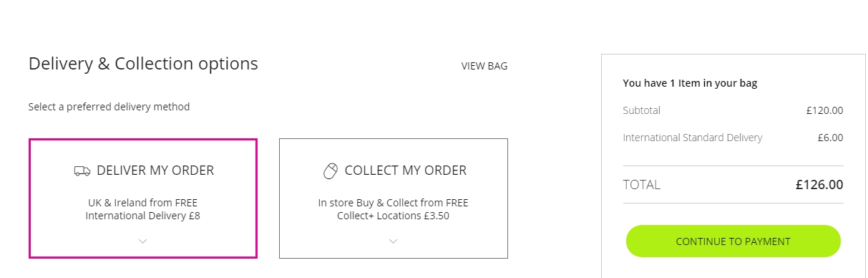Click Collect+ Locations £3.50 text

[x=393, y=215]
